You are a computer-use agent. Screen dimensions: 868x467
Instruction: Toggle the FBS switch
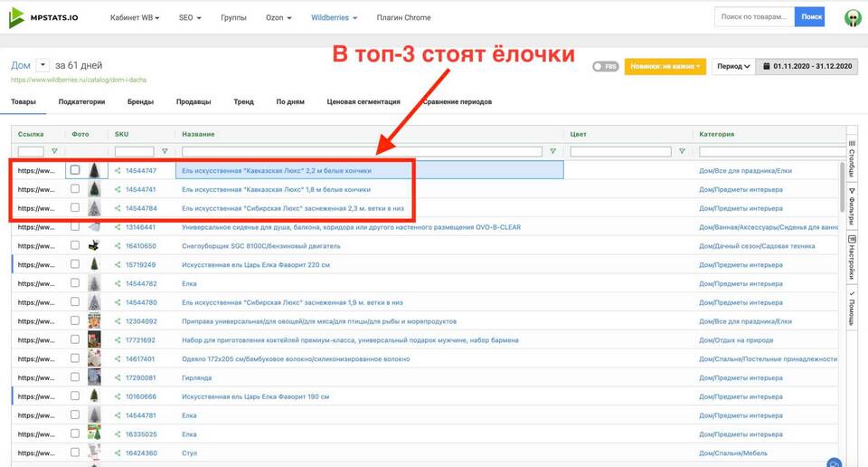pos(605,66)
